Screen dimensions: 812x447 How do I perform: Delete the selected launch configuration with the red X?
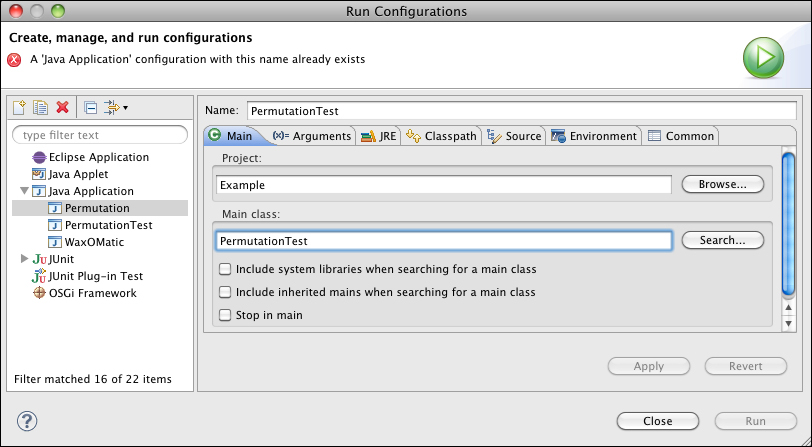63,107
